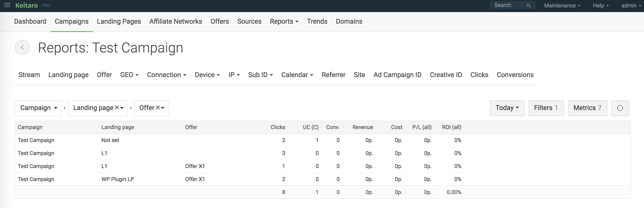Select the Offer report tab
Image resolution: width=644 pixels, height=208 pixels.
(x=104, y=75)
